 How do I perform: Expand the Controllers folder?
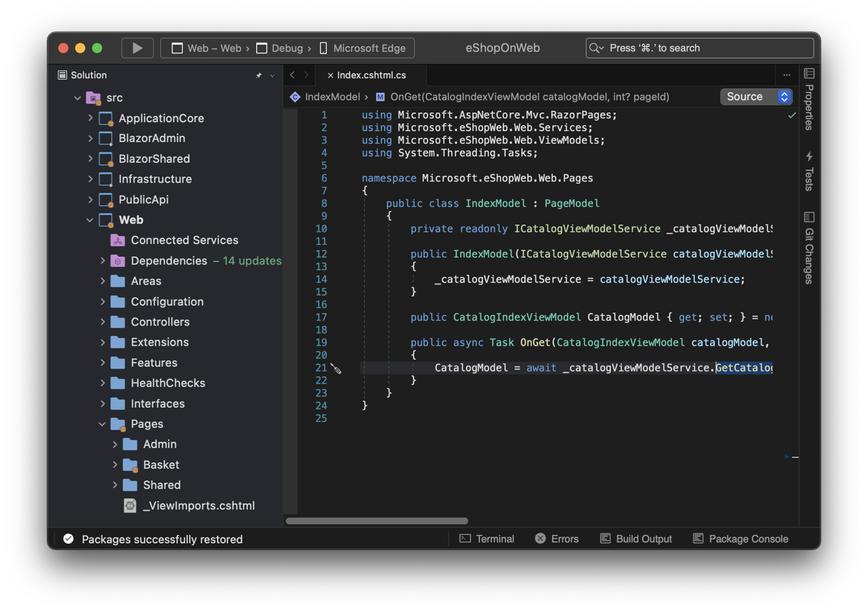click(103, 322)
